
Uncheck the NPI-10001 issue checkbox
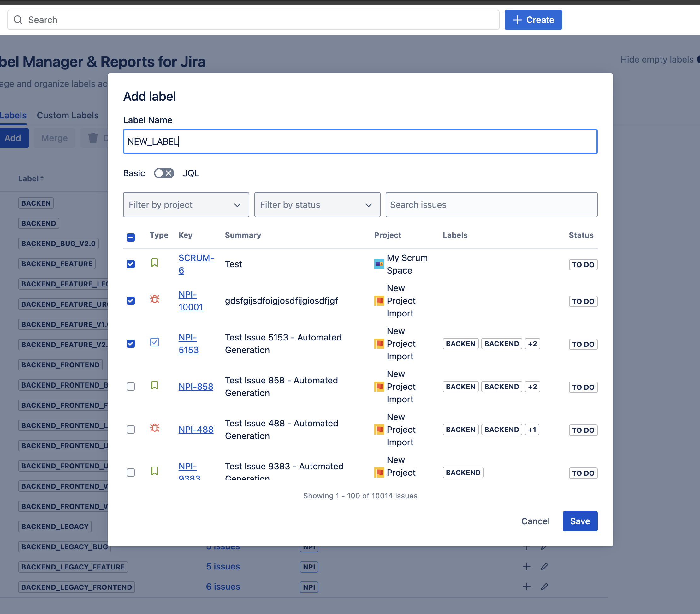click(x=130, y=301)
